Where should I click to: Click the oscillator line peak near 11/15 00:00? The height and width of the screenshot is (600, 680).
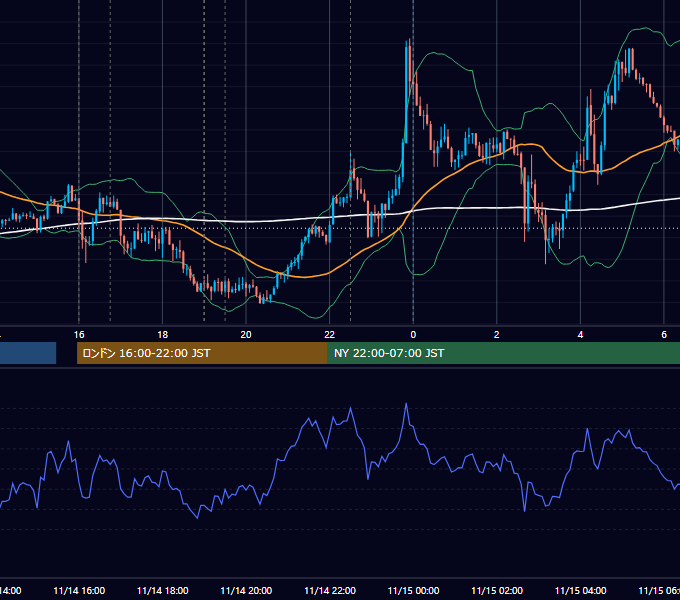406,404
